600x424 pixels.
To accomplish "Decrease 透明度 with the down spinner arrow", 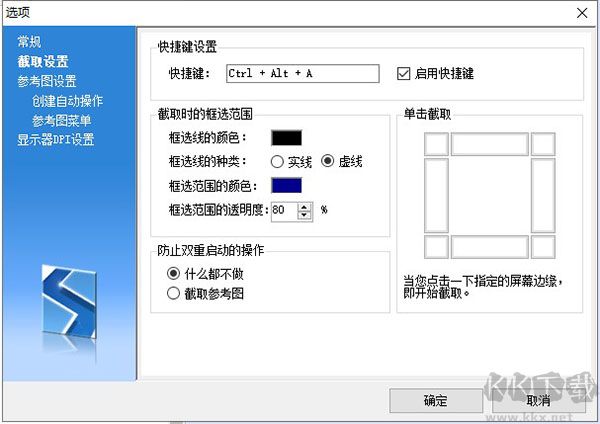I will point(304,215).
